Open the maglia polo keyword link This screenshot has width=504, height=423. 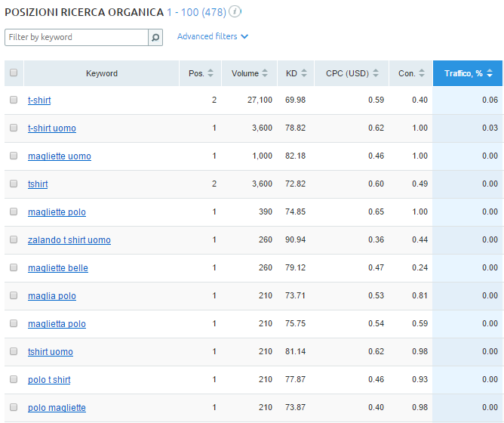pos(52,296)
